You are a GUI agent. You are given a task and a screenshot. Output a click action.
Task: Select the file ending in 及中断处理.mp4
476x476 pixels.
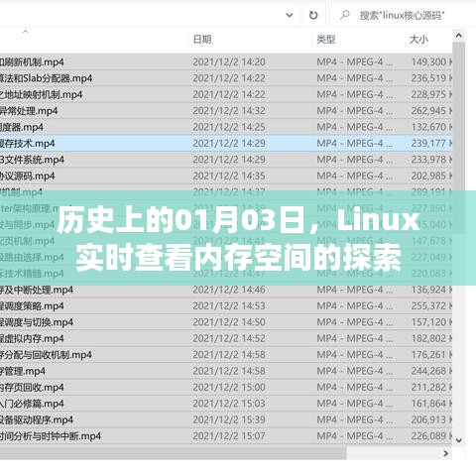point(37,290)
